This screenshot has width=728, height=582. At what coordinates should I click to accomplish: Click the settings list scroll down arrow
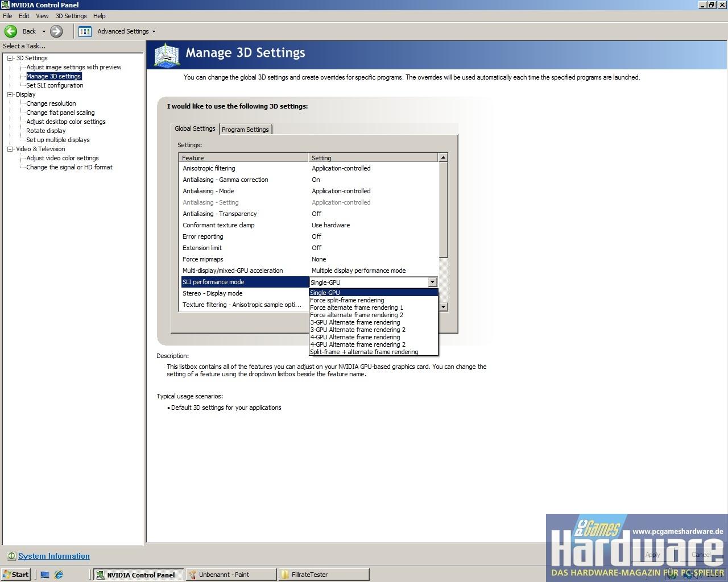pyautogui.click(x=444, y=307)
